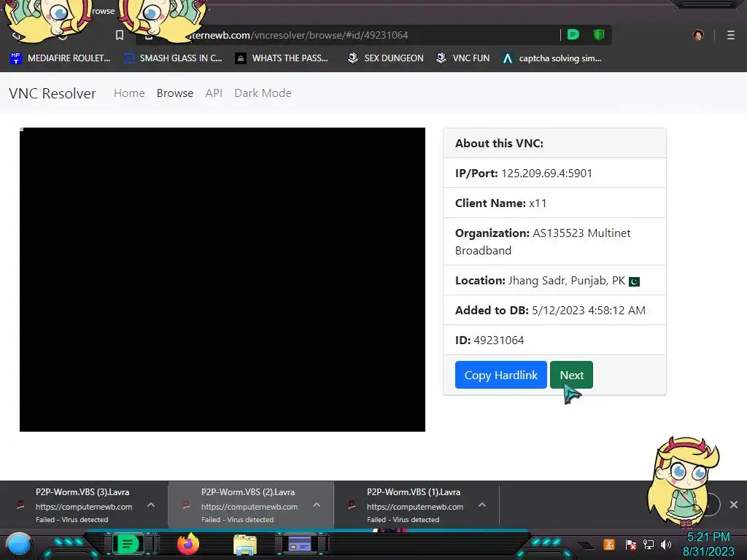Click the Star Butterfly character near the downloads bar

tap(683, 483)
